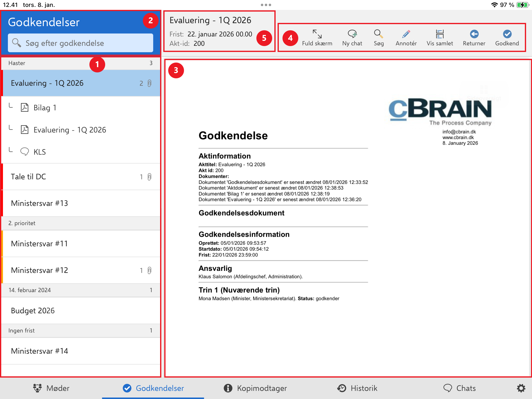The image size is (532, 399).
Task: Open the settings gear in bottom bar
Action: click(521, 388)
